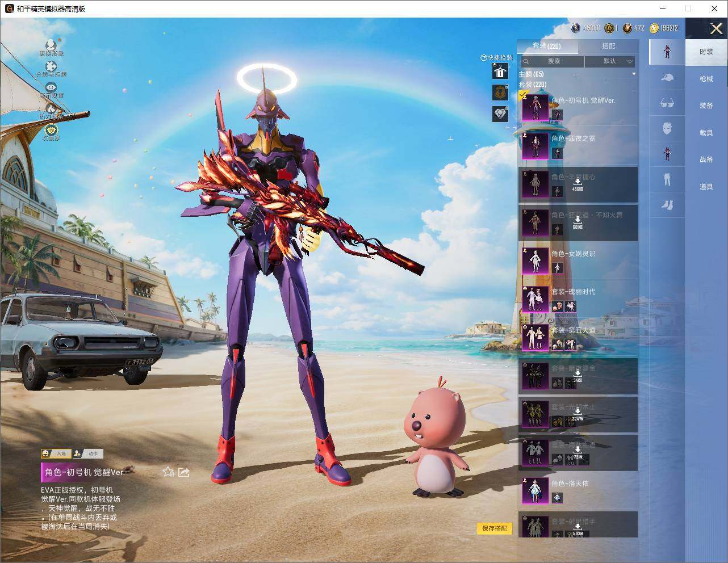
Task: Select the 套装-瑰丽时代 outfit thumbnail
Action: (x=535, y=299)
